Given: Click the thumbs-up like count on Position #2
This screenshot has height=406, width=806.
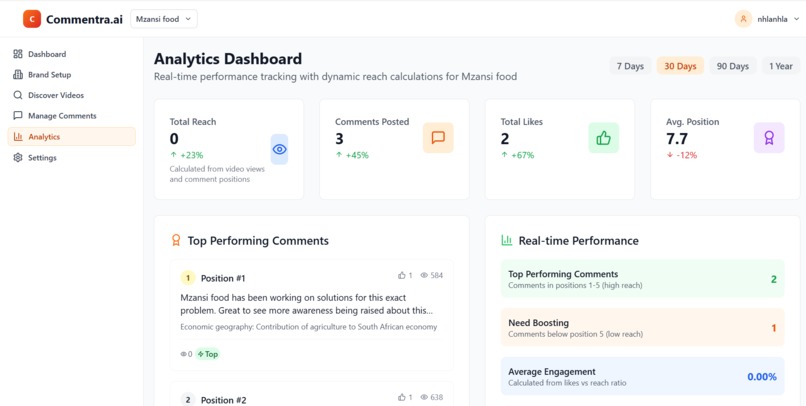Looking at the screenshot, I should tap(405, 397).
